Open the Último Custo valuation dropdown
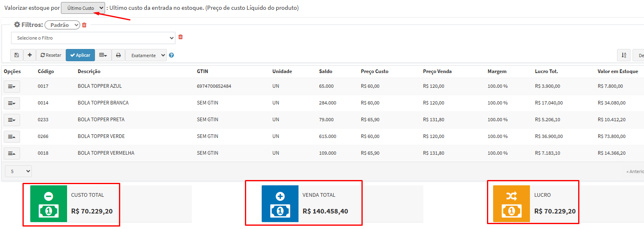Image resolution: width=644 pixels, height=229 pixels. point(83,8)
